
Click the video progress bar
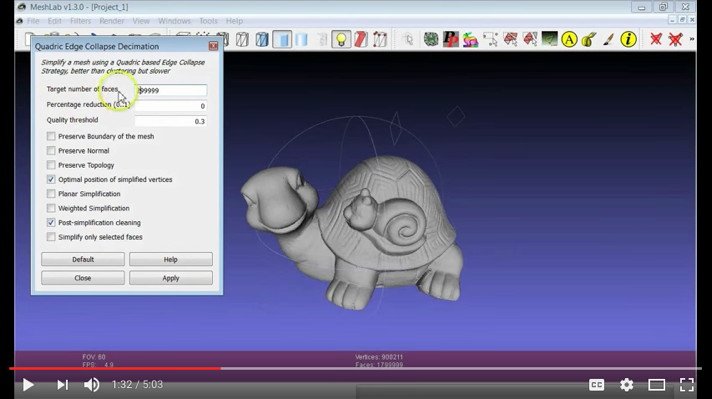click(x=356, y=369)
